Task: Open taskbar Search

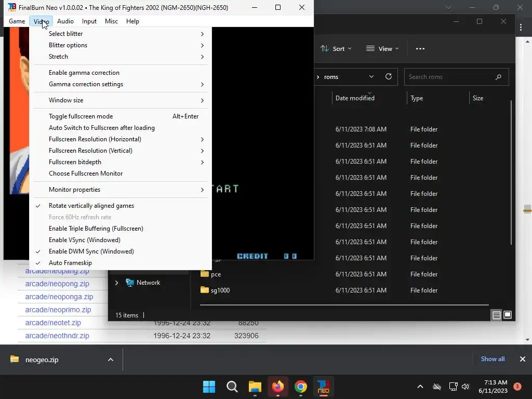Action: (x=232, y=387)
